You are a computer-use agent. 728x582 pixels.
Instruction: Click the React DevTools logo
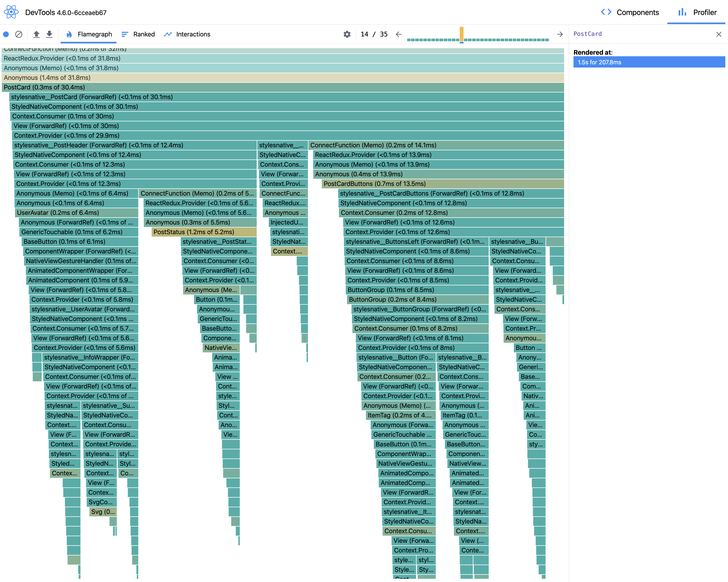pyautogui.click(x=11, y=12)
